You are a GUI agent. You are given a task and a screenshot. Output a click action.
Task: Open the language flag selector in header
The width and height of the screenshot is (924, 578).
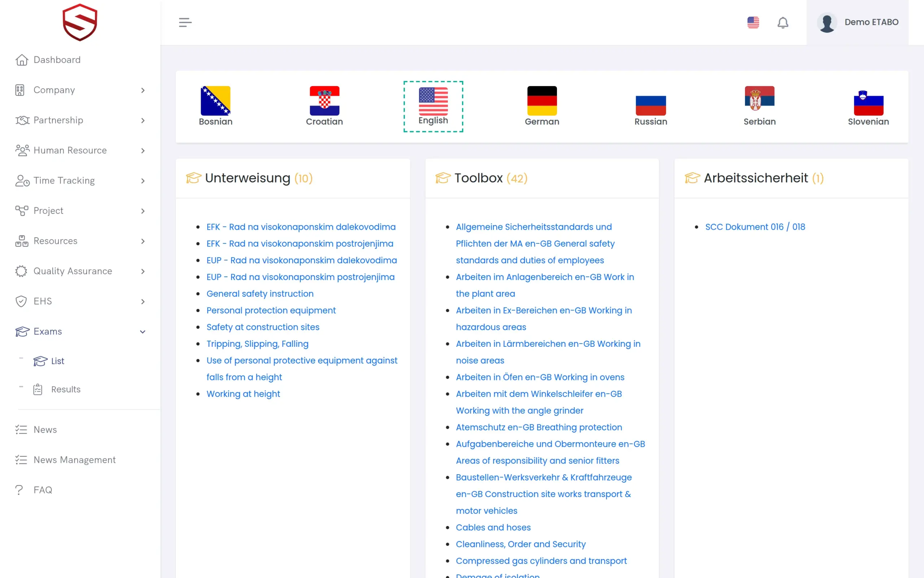pyautogui.click(x=753, y=22)
